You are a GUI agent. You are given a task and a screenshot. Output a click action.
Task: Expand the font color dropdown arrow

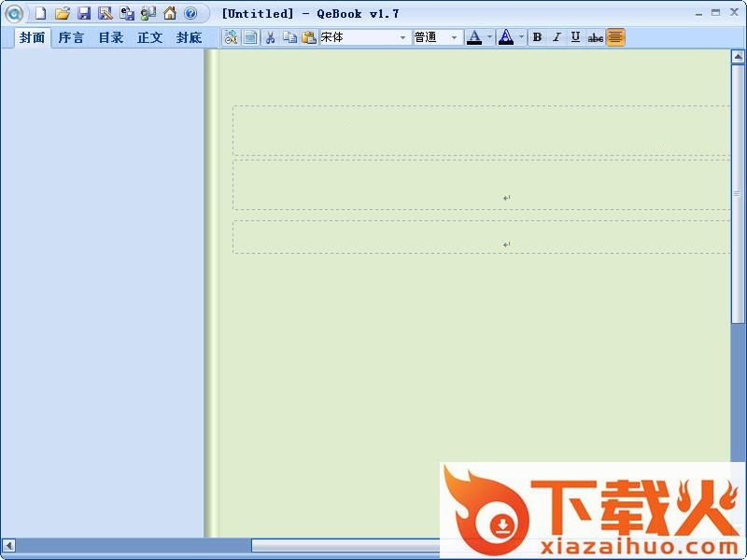coord(489,37)
